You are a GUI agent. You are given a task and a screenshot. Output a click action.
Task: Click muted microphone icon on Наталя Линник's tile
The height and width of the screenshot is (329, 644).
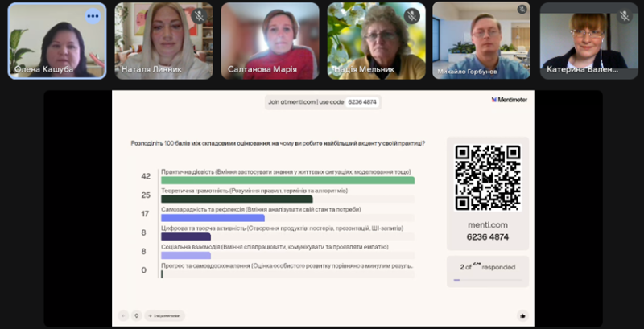coord(199,16)
